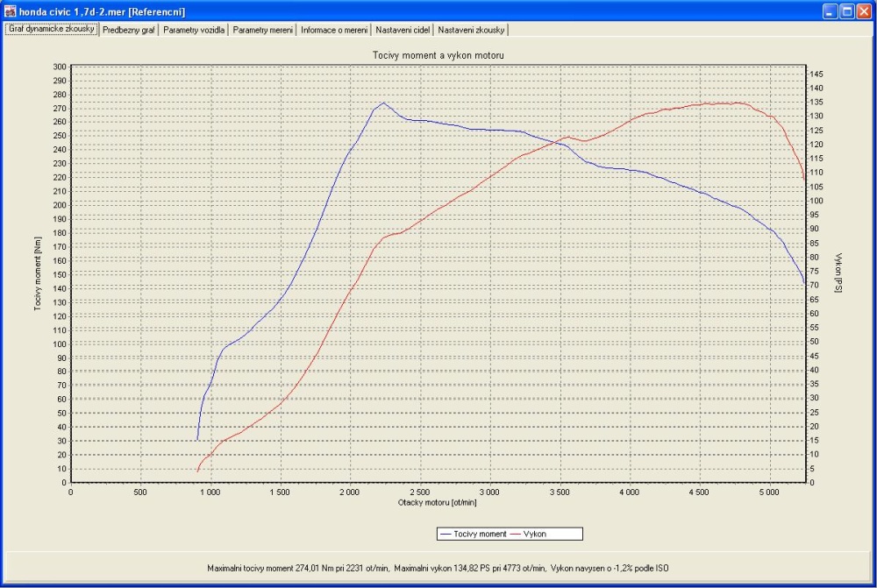This screenshot has height=588, width=877.
Task: Select the left axis label Tocivy moment [Nm]
Action: (39, 273)
